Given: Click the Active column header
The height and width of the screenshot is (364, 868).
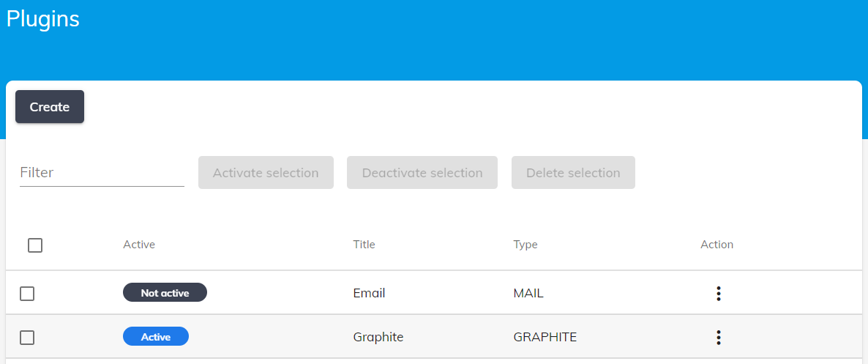Looking at the screenshot, I should pyautogui.click(x=139, y=245).
